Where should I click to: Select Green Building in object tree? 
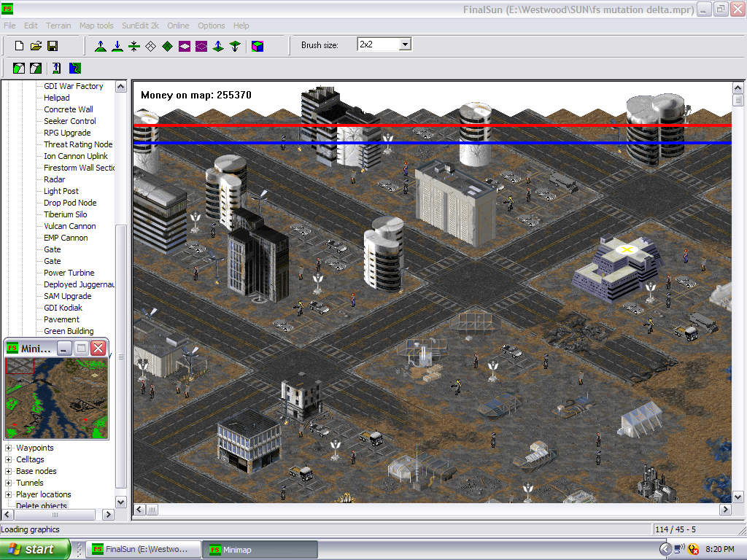click(69, 331)
